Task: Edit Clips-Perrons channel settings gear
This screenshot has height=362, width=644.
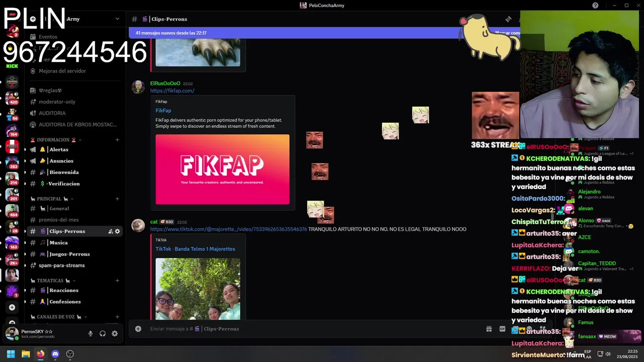Action: (117, 231)
